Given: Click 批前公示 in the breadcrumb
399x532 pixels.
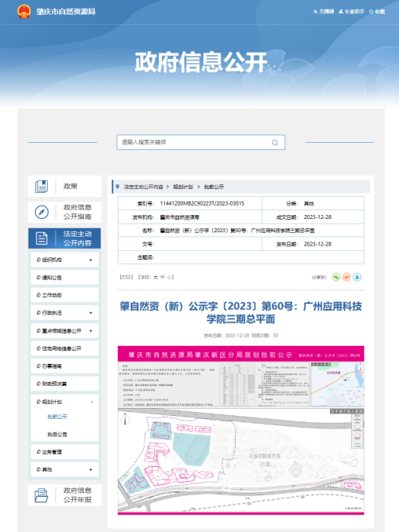Looking at the screenshot, I should pos(214,187).
